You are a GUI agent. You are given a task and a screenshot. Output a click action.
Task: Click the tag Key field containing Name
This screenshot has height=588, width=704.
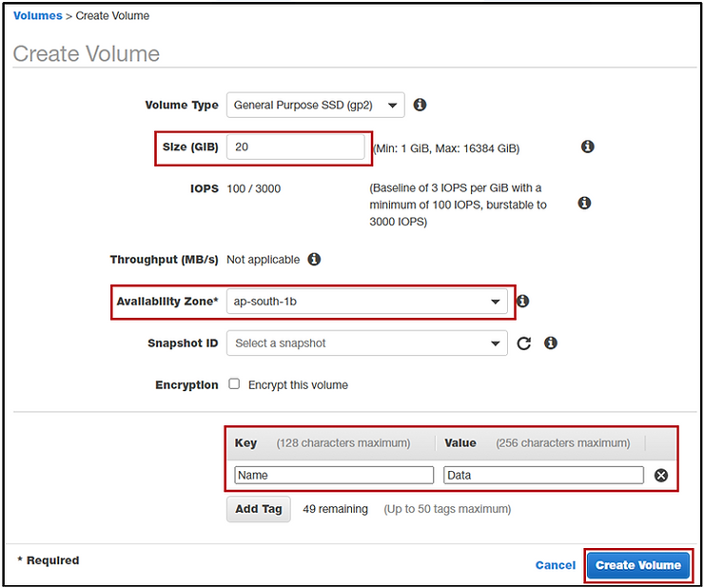[x=334, y=475]
